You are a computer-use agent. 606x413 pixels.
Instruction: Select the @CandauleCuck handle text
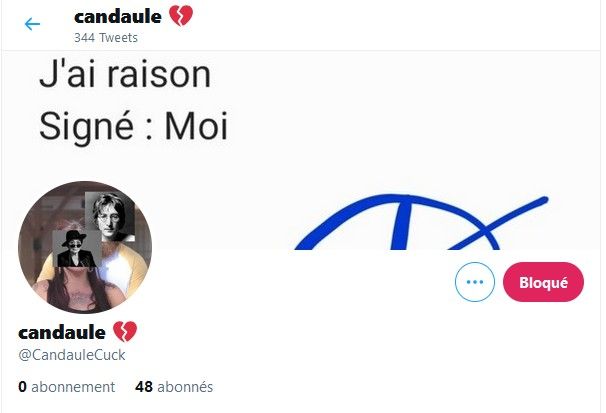tap(72, 355)
